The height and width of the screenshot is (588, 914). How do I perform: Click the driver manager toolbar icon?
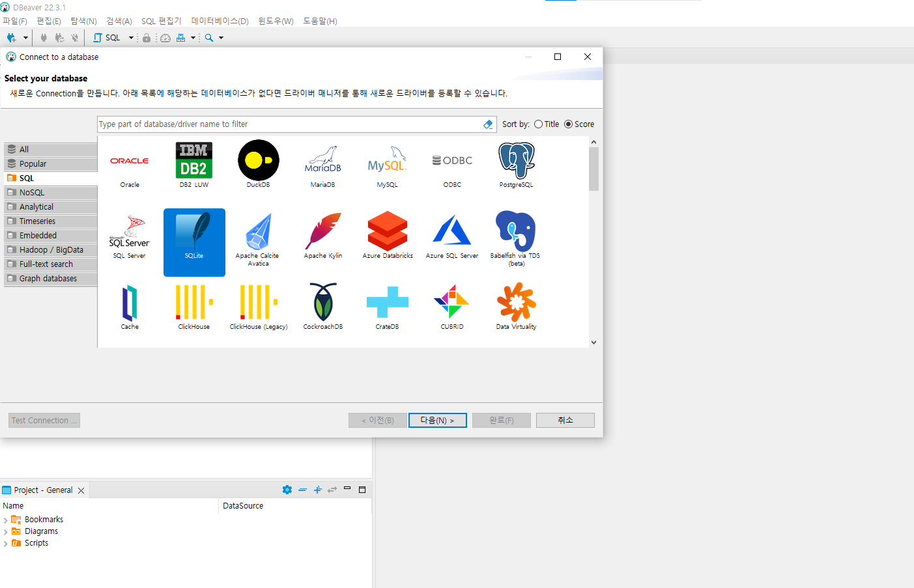[x=181, y=38]
